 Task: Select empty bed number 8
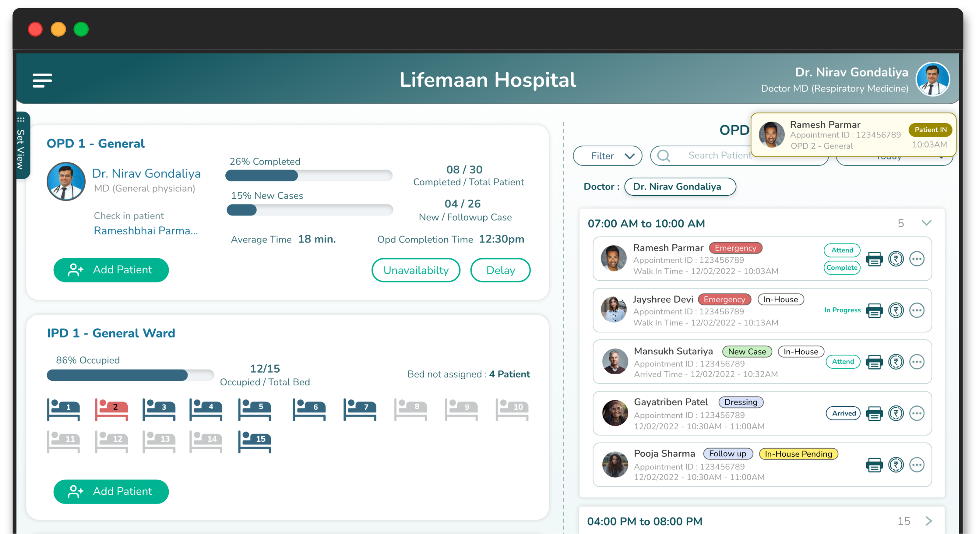coord(411,409)
